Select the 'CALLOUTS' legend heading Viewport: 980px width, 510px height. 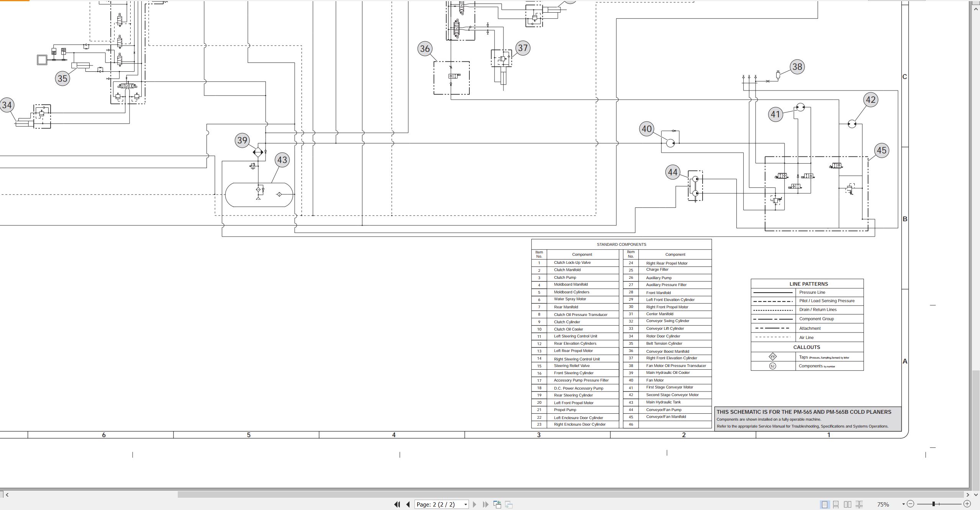pyautogui.click(x=807, y=347)
